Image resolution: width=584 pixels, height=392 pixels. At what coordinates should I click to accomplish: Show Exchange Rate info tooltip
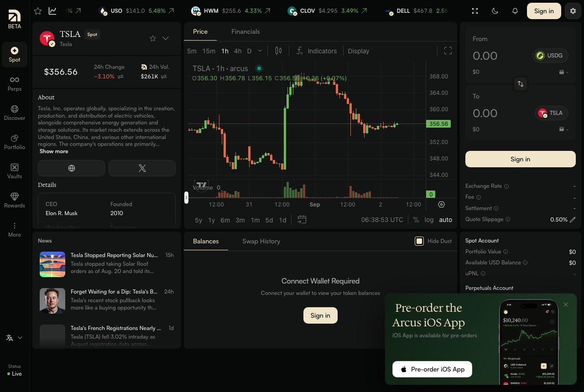(506, 186)
